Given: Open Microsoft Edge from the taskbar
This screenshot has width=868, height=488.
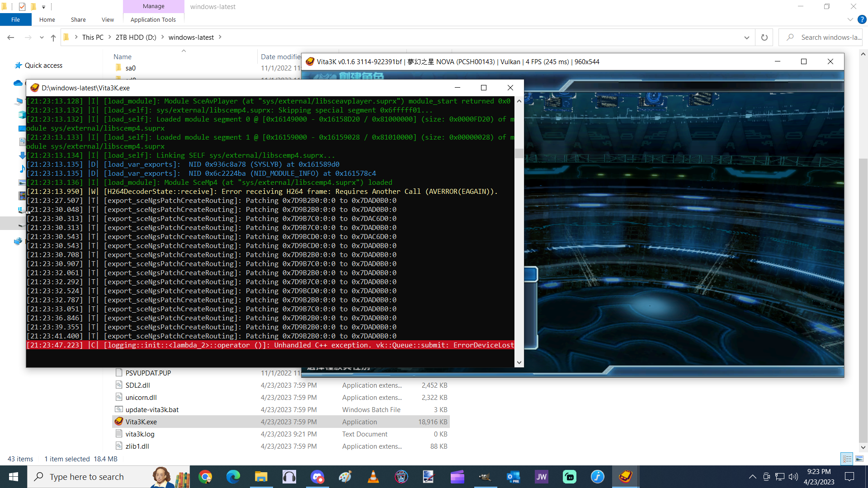Looking at the screenshot, I should pyautogui.click(x=233, y=477).
